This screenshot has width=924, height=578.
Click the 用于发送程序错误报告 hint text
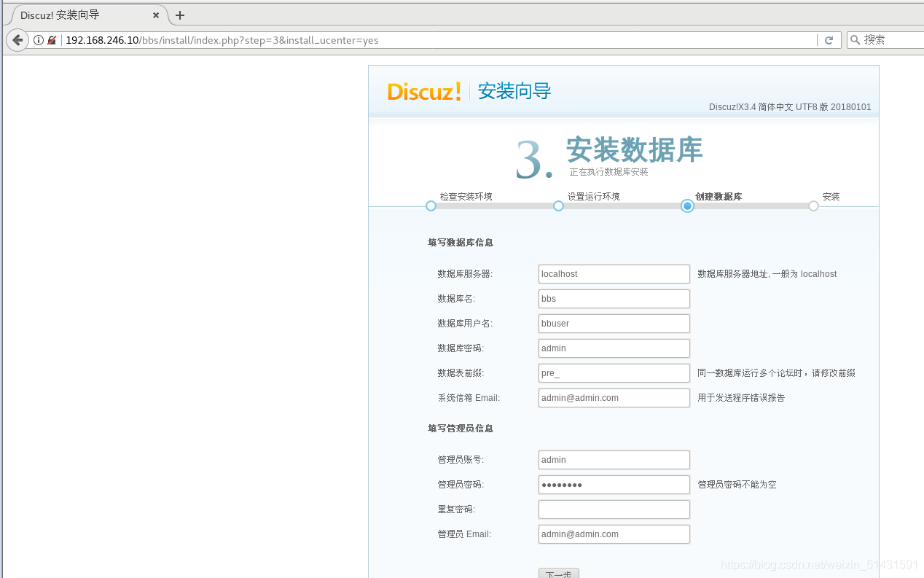tap(741, 398)
